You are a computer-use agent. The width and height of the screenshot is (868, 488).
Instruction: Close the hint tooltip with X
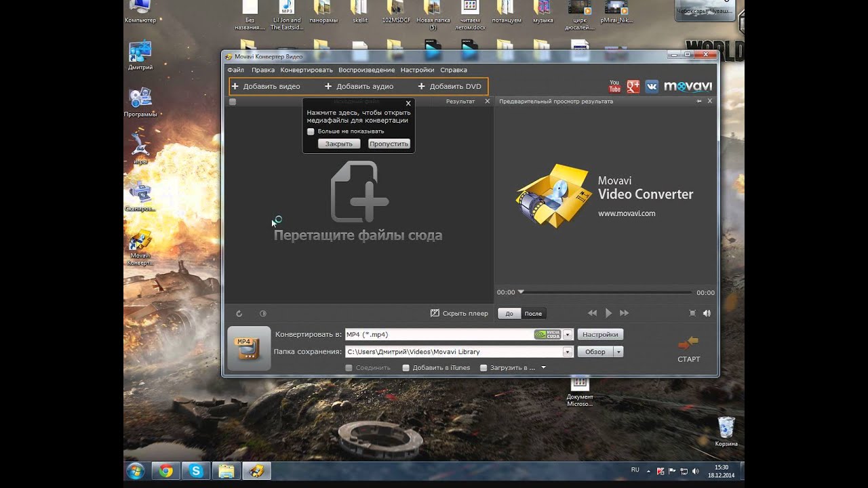tap(408, 104)
